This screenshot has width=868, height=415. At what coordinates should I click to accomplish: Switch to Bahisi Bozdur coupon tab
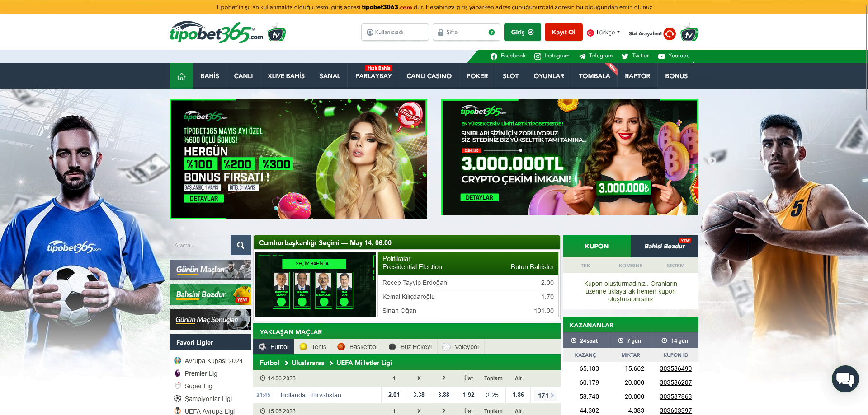tap(665, 246)
